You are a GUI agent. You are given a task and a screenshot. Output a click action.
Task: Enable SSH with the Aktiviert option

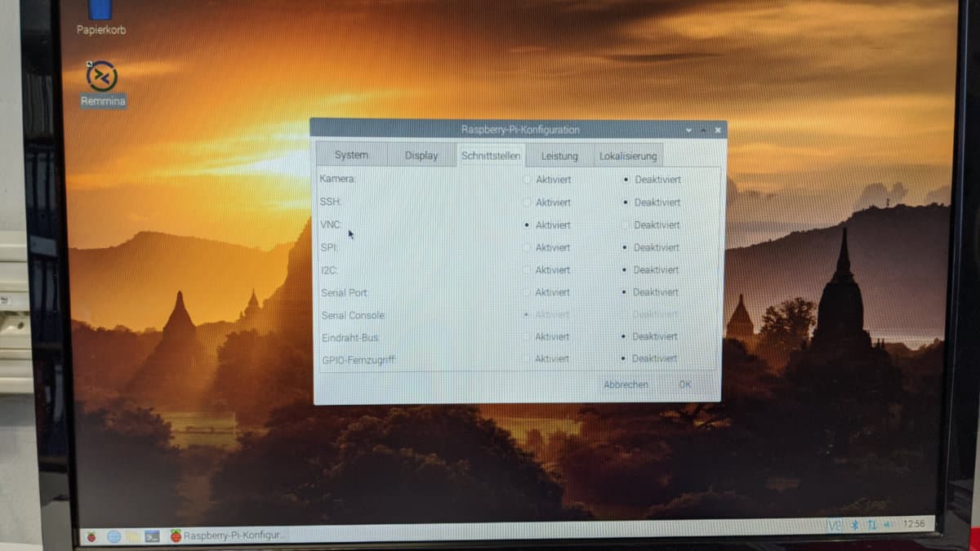tap(527, 202)
